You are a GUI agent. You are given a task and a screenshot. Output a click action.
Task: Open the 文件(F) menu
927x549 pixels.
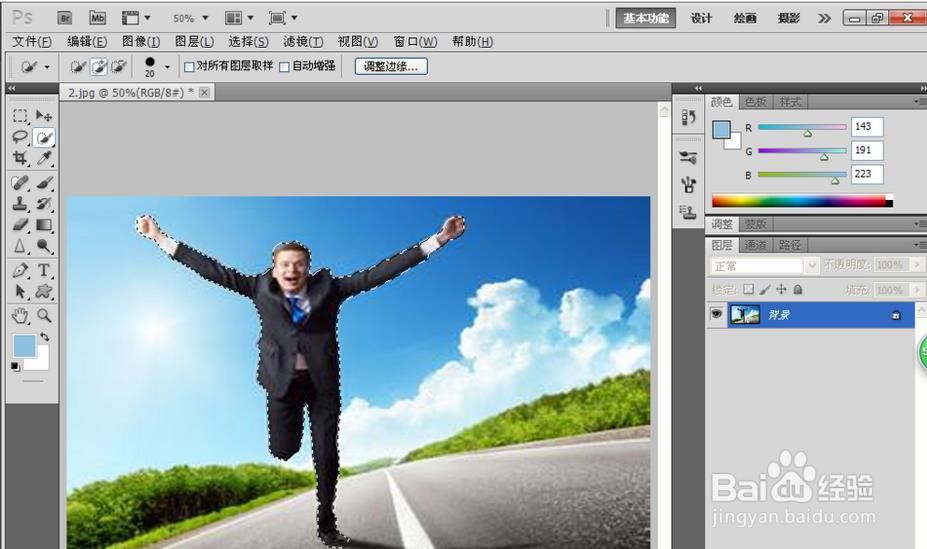tap(32, 42)
